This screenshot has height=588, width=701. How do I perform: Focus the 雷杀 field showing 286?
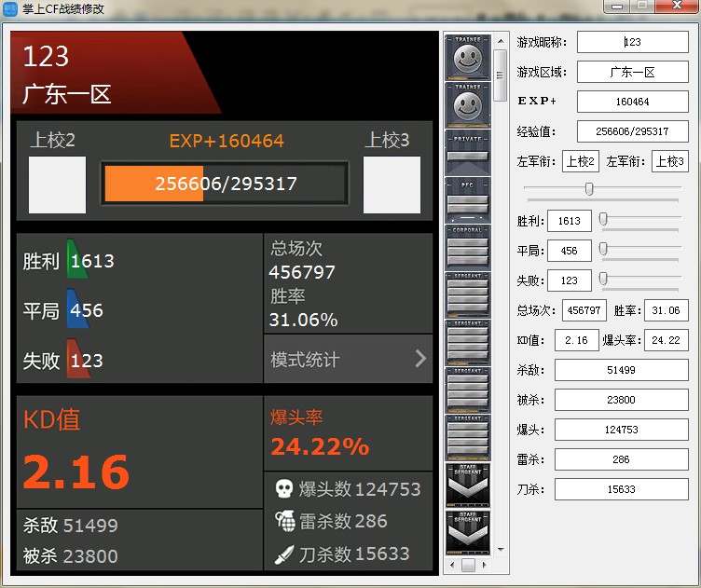click(x=622, y=459)
